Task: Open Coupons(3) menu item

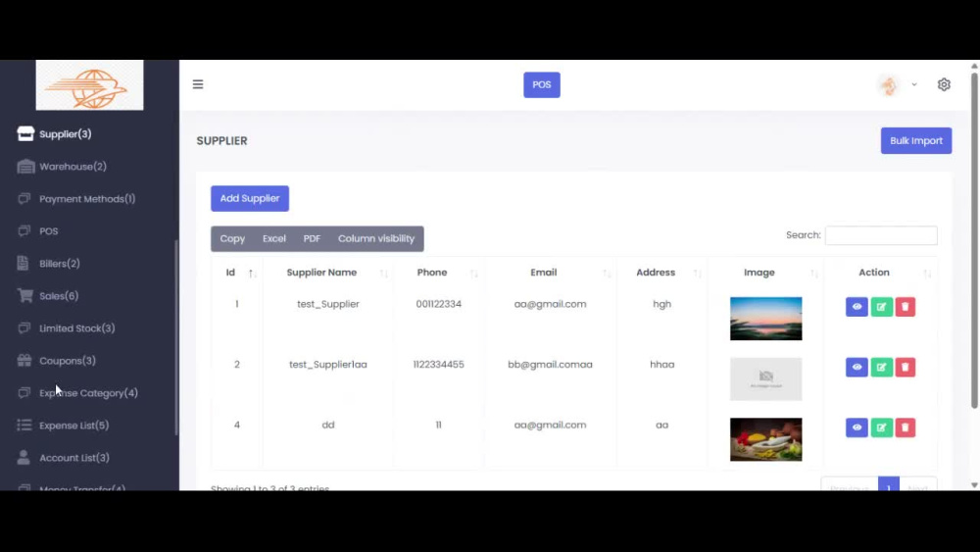Action: 68,361
